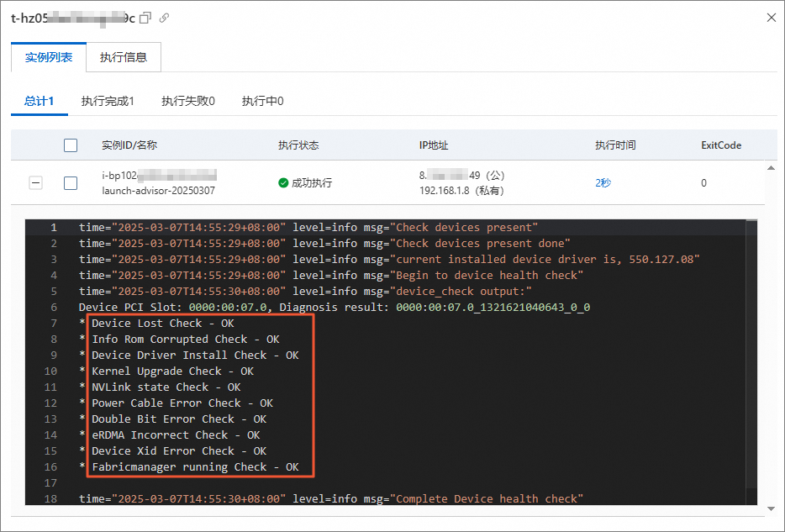Click the ExitCode column header

(x=721, y=145)
